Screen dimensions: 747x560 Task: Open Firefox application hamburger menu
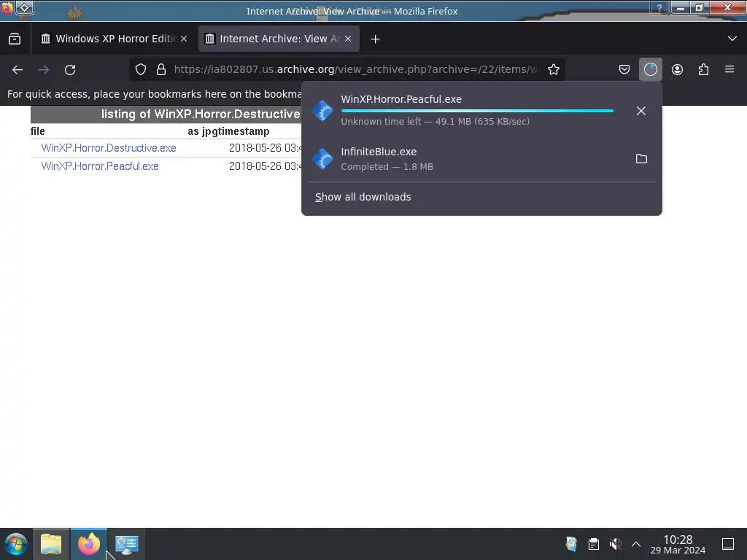729,69
